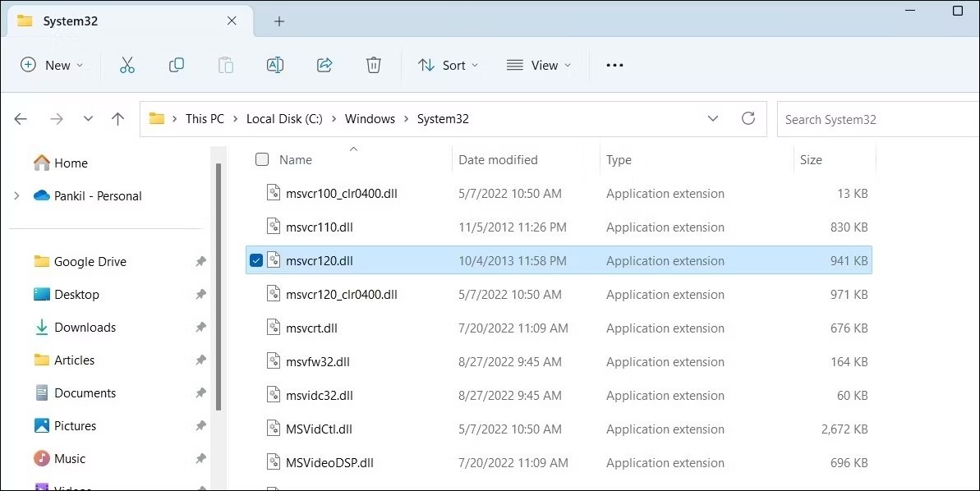The width and height of the screenshot is (980, 491).
Task: Unpin Downloads using its pin icon
Action: point(200,328)
